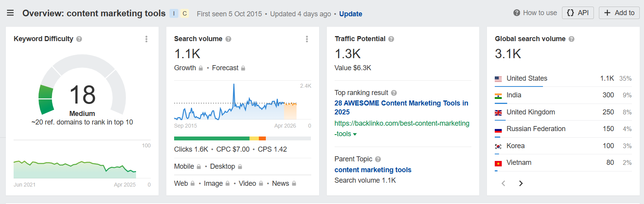Click the United States flag icon
The width and height of the screenshot is (644, 204).
coord(498,79)
